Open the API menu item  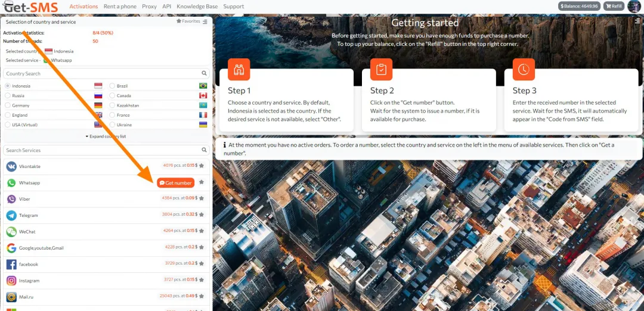pyautogui.click(x=167, y=7)
